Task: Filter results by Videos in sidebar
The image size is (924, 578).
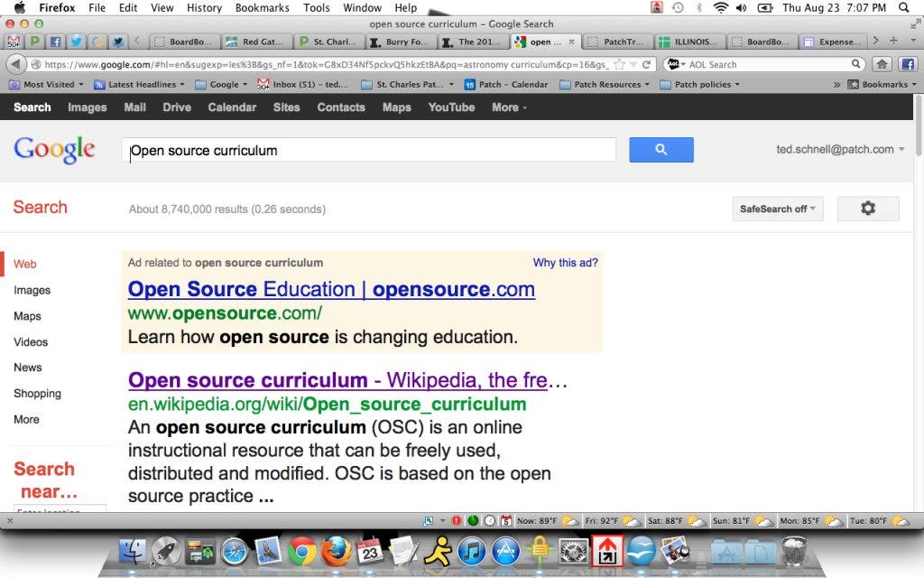Action: (x=31, y=342)
